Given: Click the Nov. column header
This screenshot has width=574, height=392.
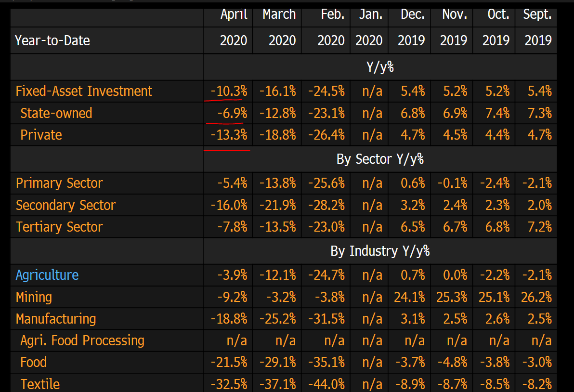Looking at the screenshot, I should [x=455, y=14].
